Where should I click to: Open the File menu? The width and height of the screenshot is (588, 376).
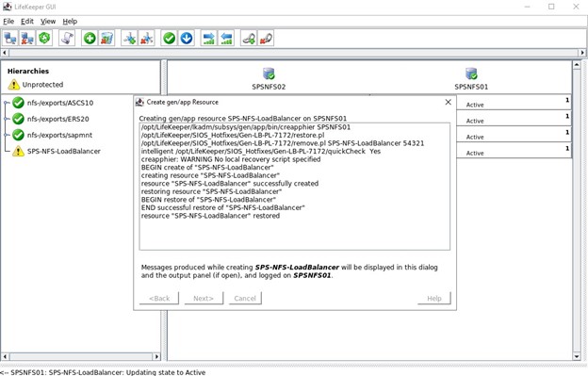pyautogui.click(x=8, y=22)
